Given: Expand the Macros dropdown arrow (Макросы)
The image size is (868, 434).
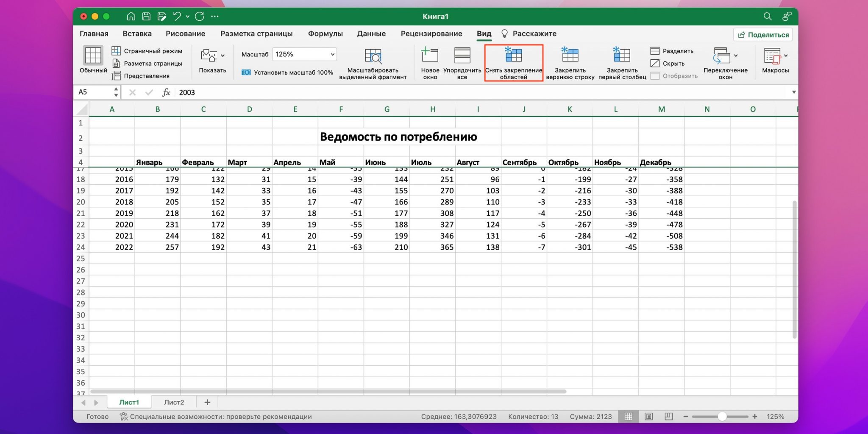Looking at the screenshot, I should pyautogui.click(x=786, y=56).
